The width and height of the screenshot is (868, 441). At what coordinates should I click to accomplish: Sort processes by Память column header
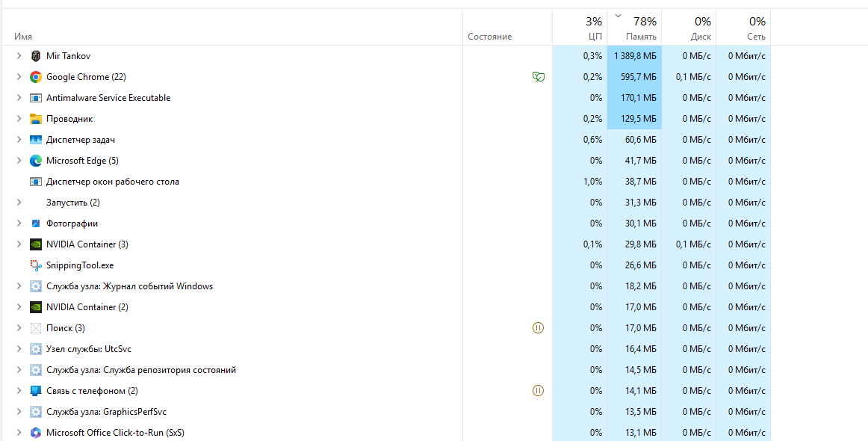tap(641, 37)
